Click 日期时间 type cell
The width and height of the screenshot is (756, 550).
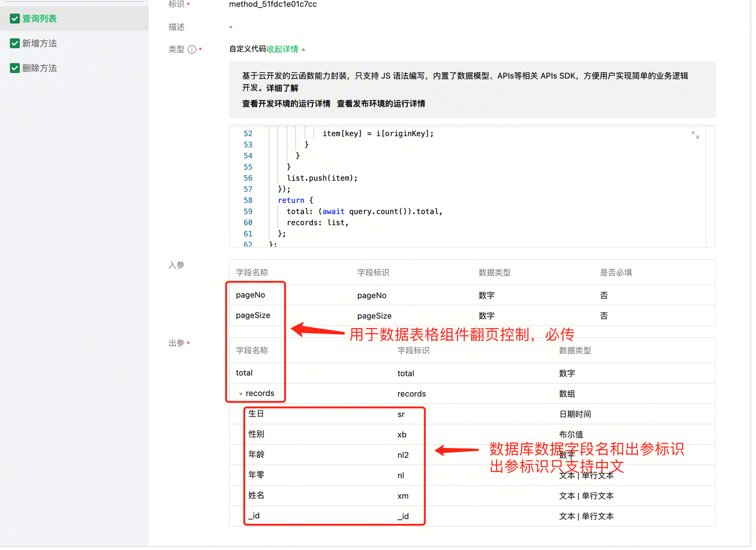(x=575, y=414)
